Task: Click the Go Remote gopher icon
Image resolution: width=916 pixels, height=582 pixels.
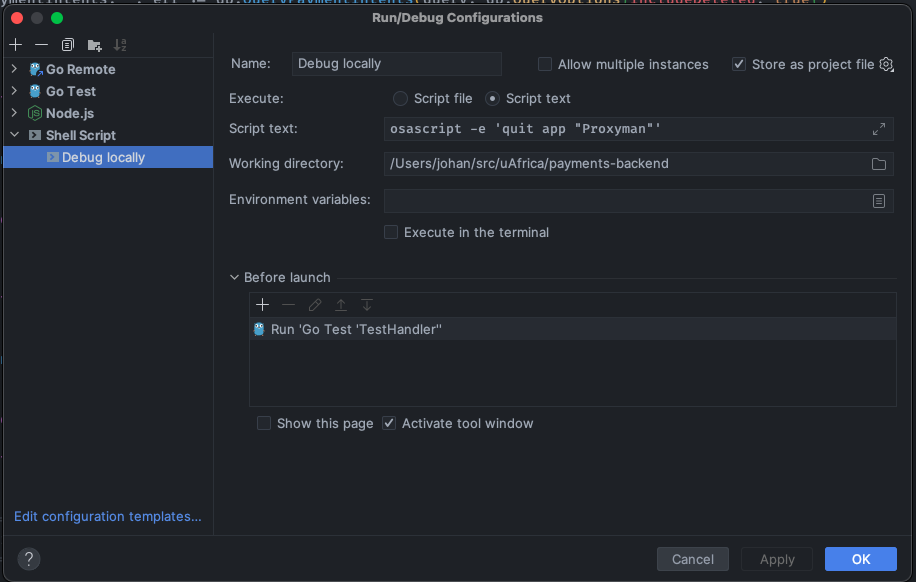Action: pyautogui.click(x=36, y=70)
